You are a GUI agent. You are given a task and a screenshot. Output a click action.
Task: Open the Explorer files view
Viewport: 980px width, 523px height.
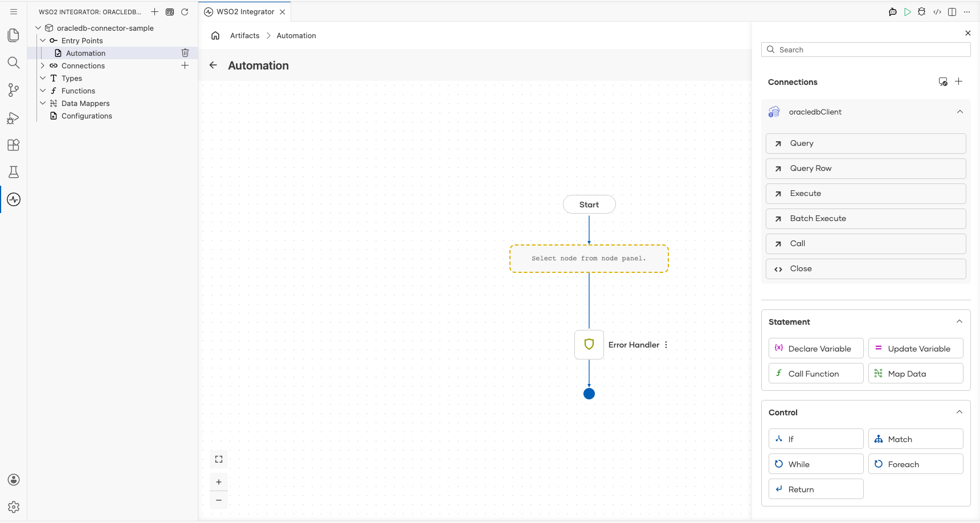[14, 35]
